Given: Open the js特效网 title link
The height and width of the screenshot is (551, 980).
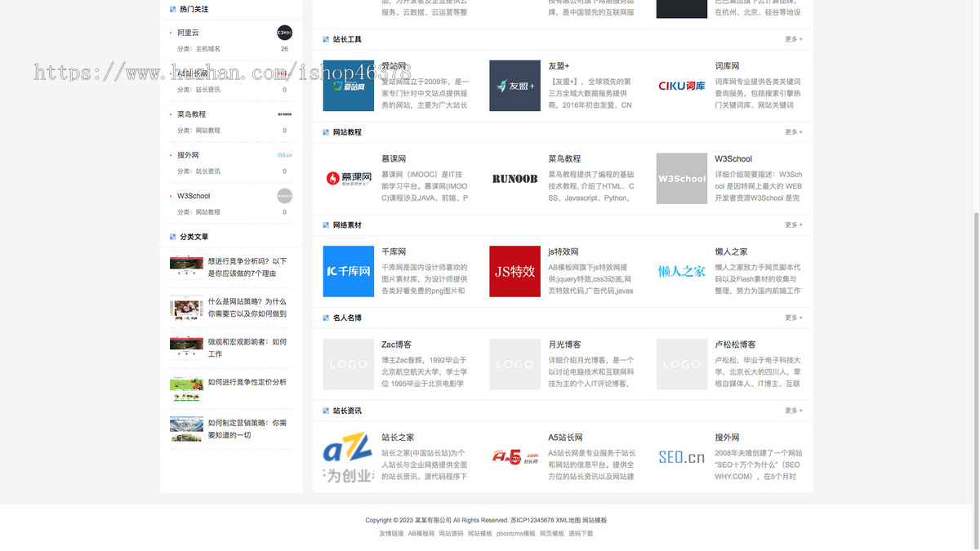Looking at the screenshot, I should tap(565, 251).
